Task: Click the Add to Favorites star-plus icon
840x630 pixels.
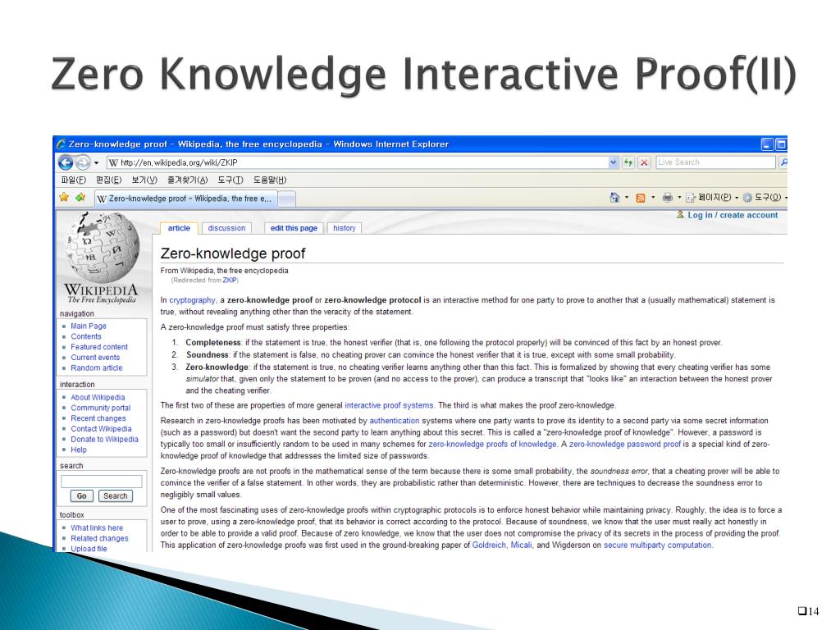Action: pyautogui.click(x=80, y=198)
